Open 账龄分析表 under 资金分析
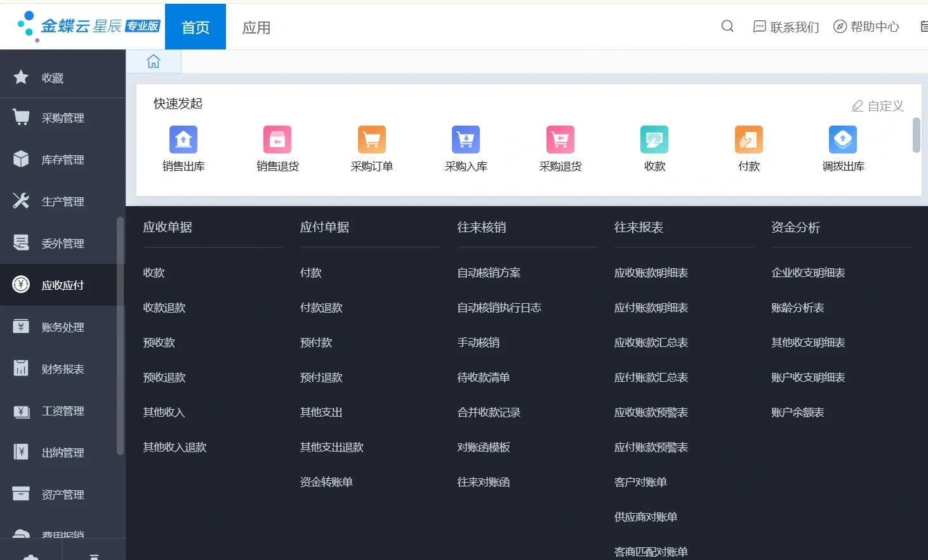928x560 pixels. click(x=797, y=308)
